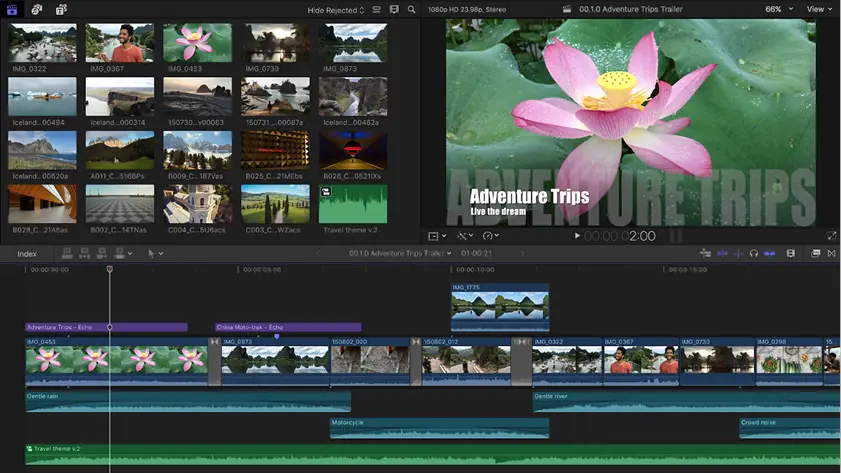Open the timeline Index panel

pyautogui.click(x=27, y=254)
